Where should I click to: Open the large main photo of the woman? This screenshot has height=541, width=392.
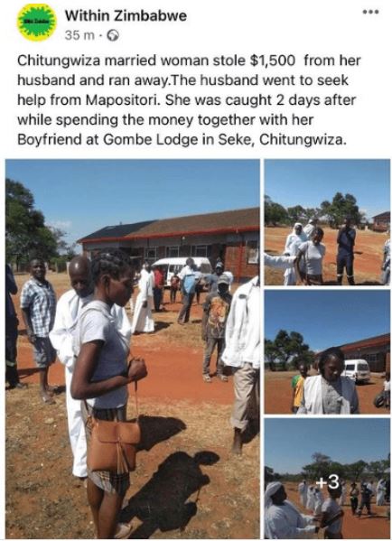click(x=133, y=349)
